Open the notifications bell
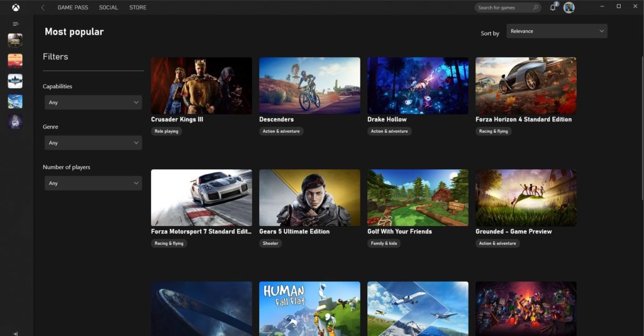644x336 pixels. coord(553,8)
